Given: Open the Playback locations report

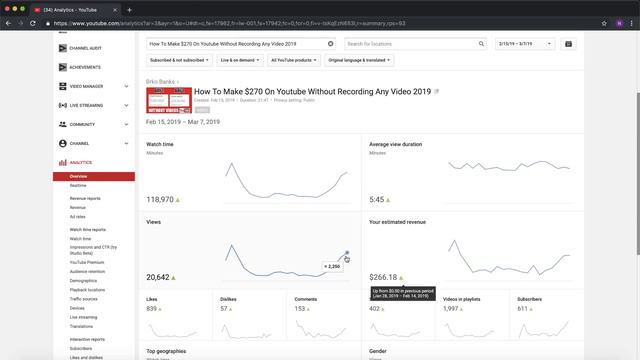Looking at the screenshot, I should click(x=87, y=290).
